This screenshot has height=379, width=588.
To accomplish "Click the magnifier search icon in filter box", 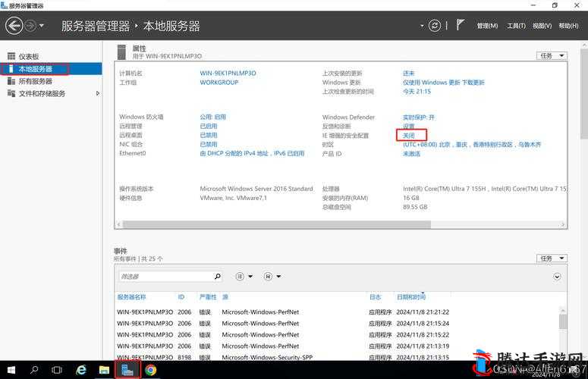I will coord(218,277).
